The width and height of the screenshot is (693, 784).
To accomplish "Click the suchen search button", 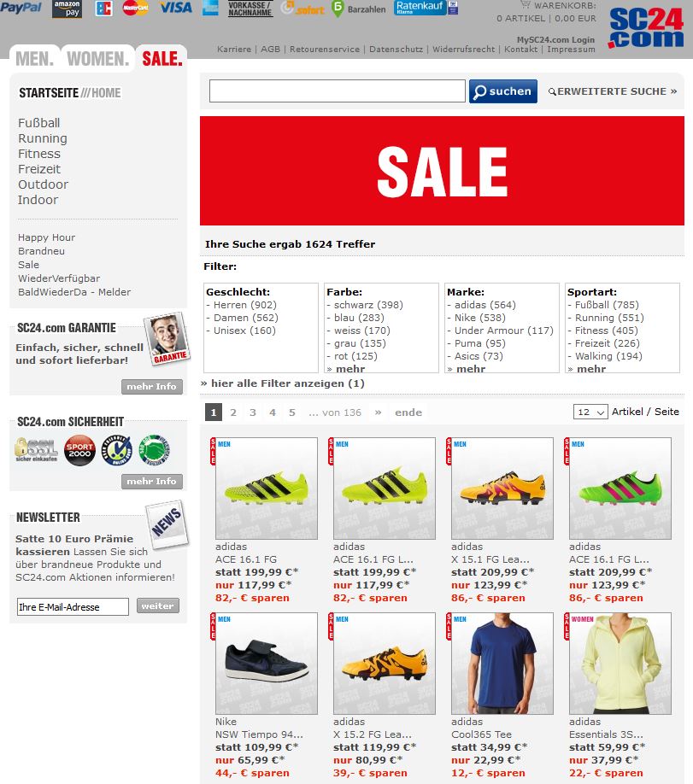I will 502,91.
